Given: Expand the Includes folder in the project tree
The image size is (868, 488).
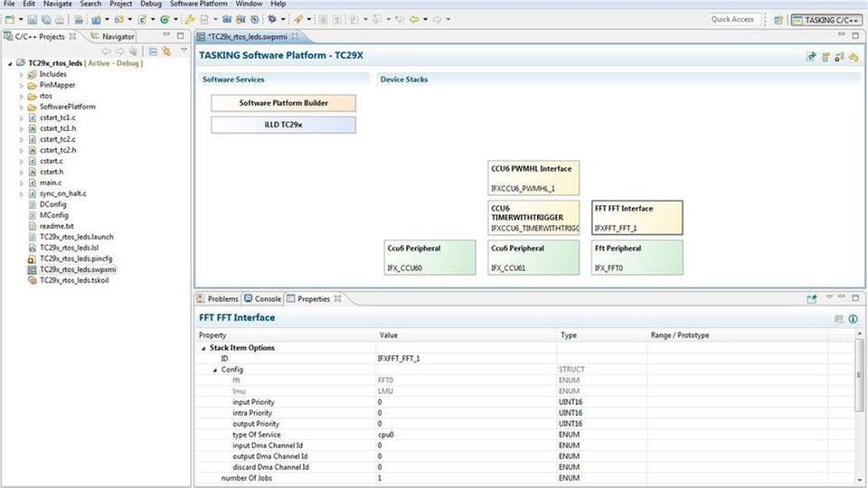Looking at the screenshot, I should coord(22,74).
